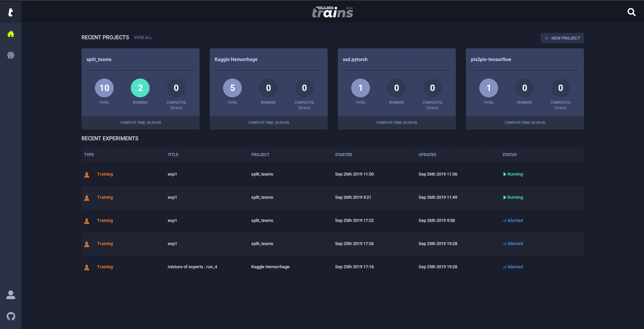Open the mixture of experts : run_4 experiment

tap(192, 267)
